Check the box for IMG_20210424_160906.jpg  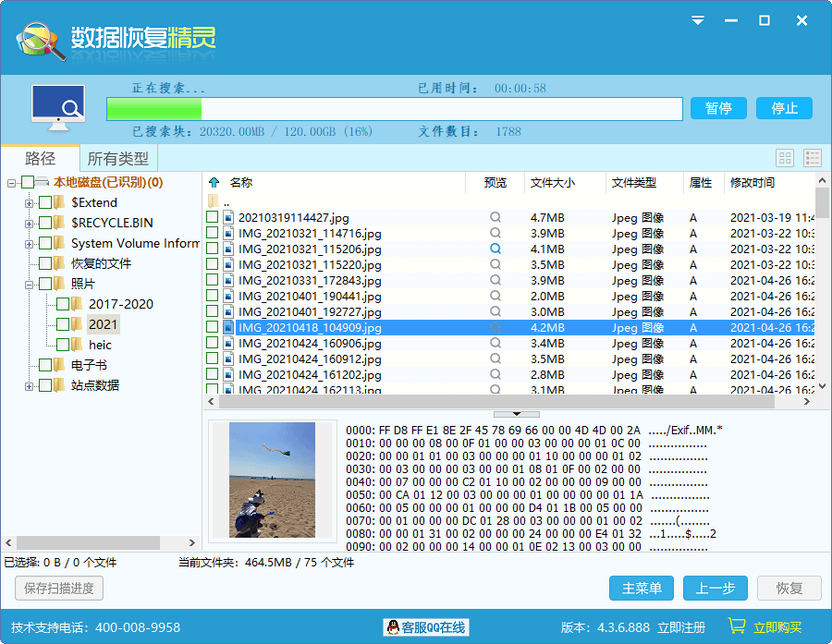click(213, 343)
